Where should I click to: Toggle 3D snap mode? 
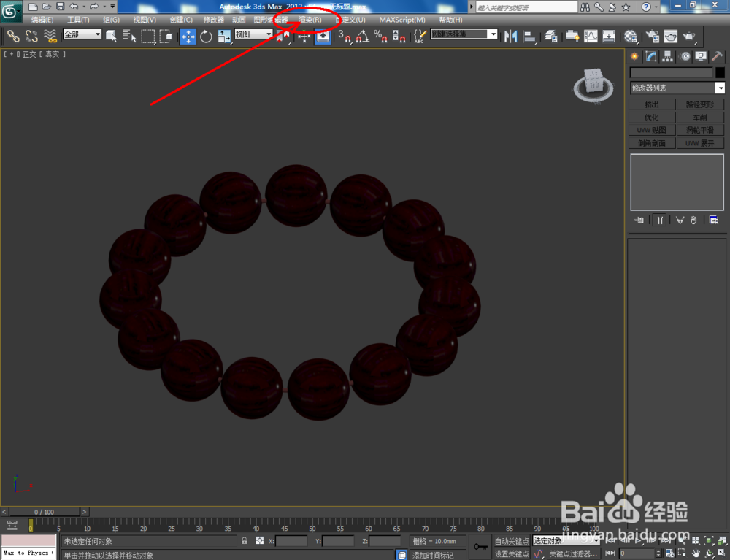point(343,35)
